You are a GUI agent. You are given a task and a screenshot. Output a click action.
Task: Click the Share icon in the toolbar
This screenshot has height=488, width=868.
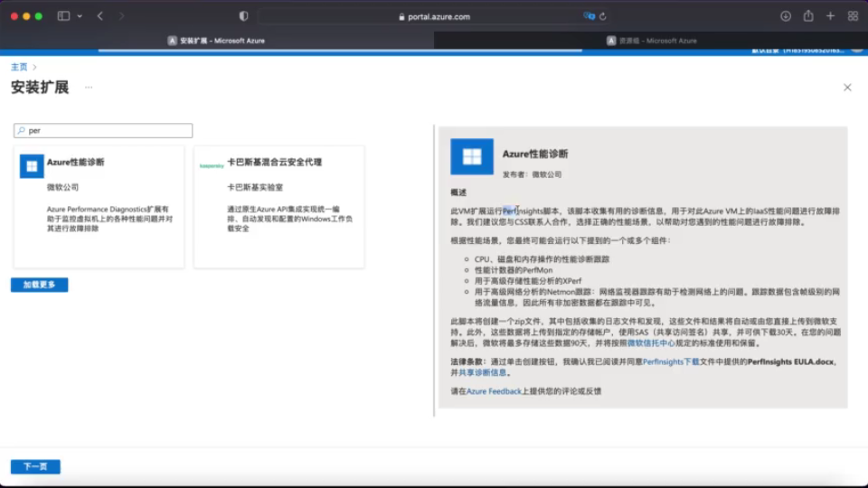[x=808, y=16]
